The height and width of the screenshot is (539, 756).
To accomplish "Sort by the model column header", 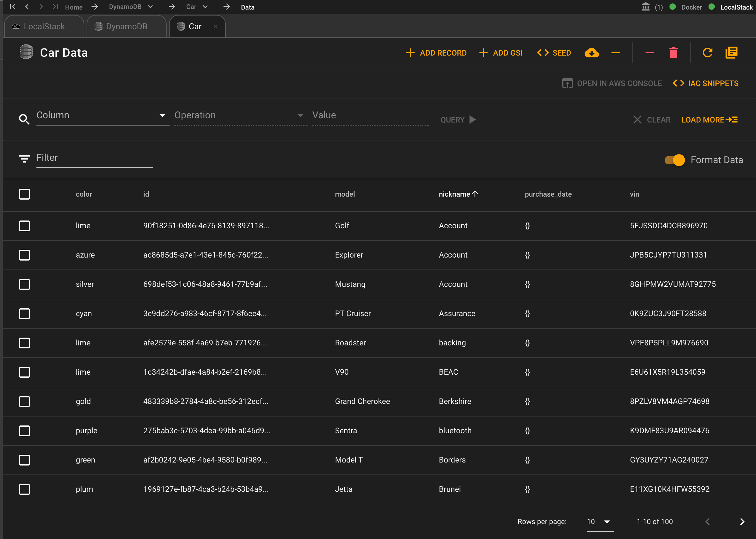I will 345,194.
